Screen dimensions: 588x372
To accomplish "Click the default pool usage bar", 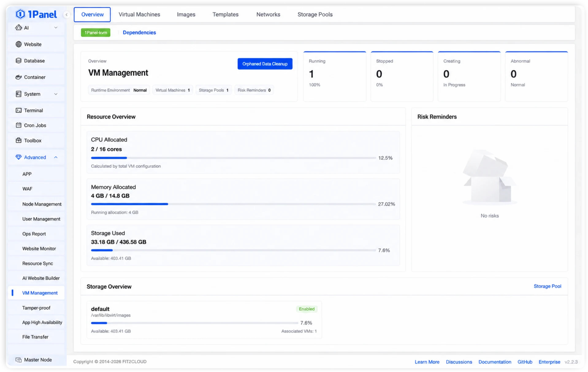I will [194, 323].
